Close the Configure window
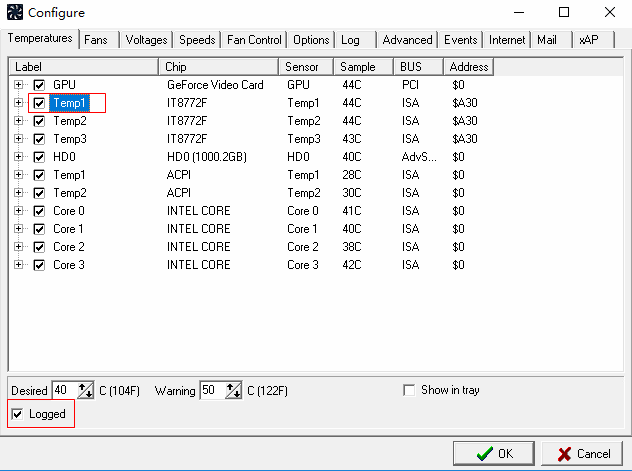Screen dimensions: 632x471 point(610,12)
